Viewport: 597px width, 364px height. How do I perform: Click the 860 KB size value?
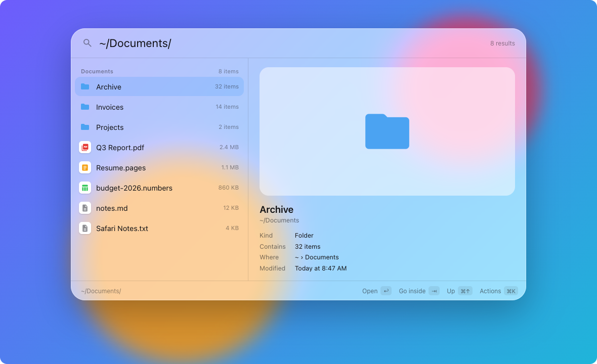pyautogui.click(x=229, y=187)
